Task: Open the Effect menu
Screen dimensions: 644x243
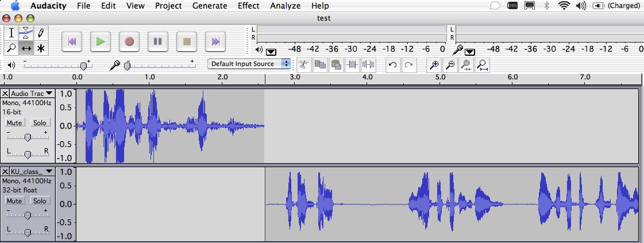Action: (249, 6)
